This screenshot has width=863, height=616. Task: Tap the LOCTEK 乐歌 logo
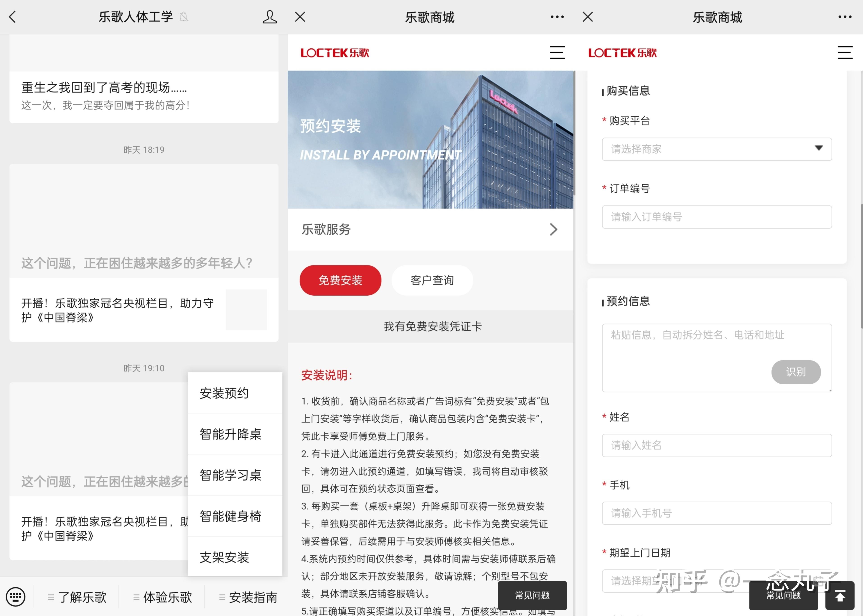[335, 53]
